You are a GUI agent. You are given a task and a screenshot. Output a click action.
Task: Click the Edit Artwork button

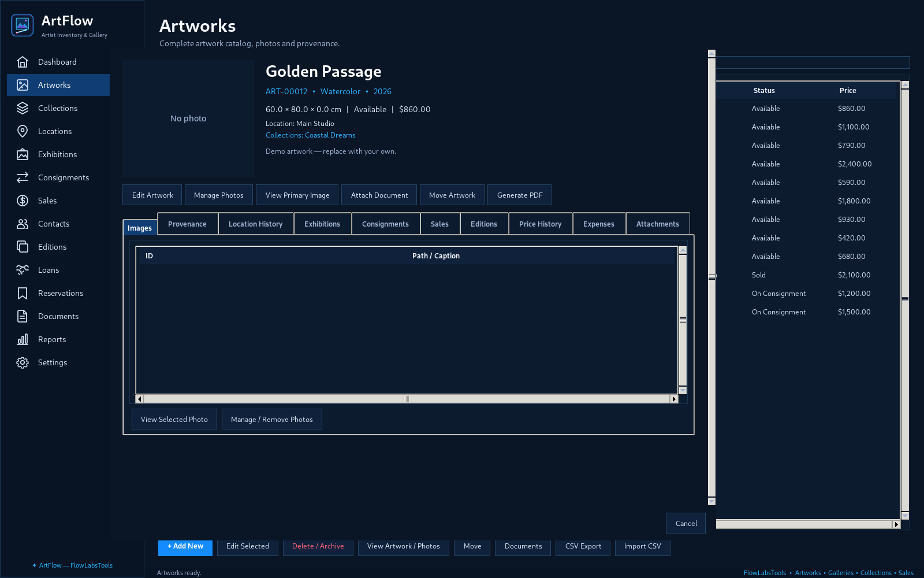pyautogui.click(x=152, y=195)
